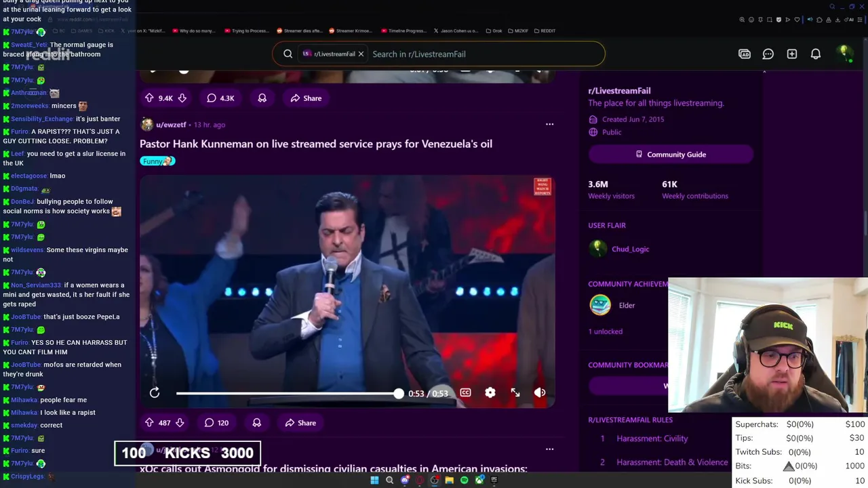
Task: Click the award icon beside 4.3K comments
Action: click(262, 98)
